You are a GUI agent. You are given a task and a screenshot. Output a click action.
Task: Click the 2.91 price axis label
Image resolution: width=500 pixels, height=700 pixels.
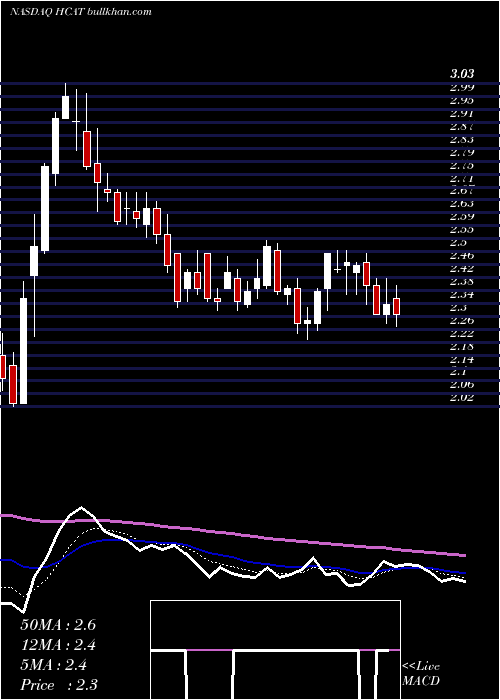point(462,113)
